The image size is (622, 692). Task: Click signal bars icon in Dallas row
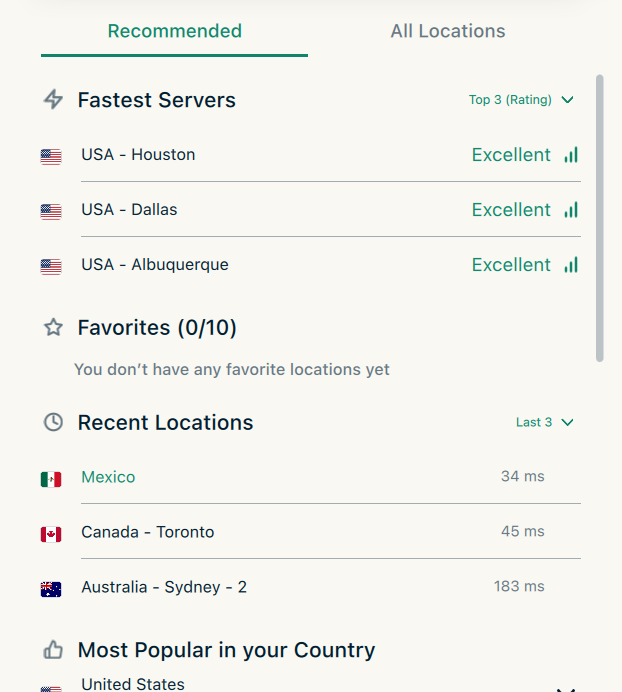coord(571,210)
